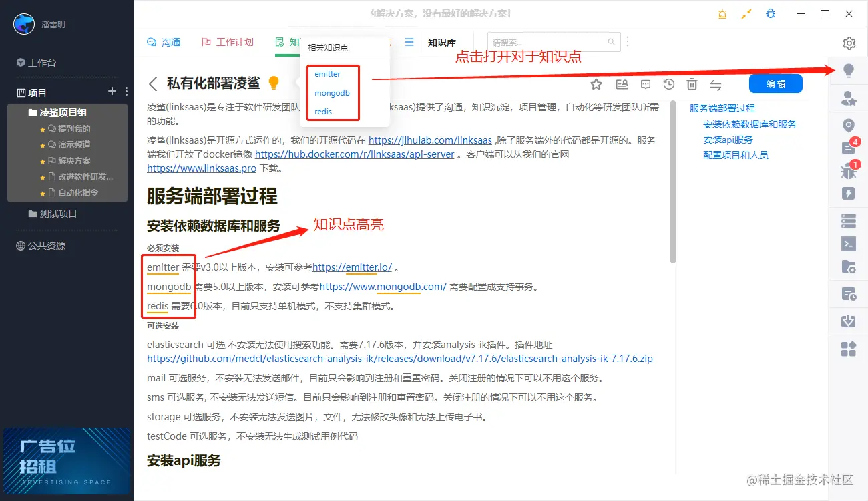The image size is (868, 501).
Task: Open the member-star icon in right sidebar
Action: (x=849, y=99)
